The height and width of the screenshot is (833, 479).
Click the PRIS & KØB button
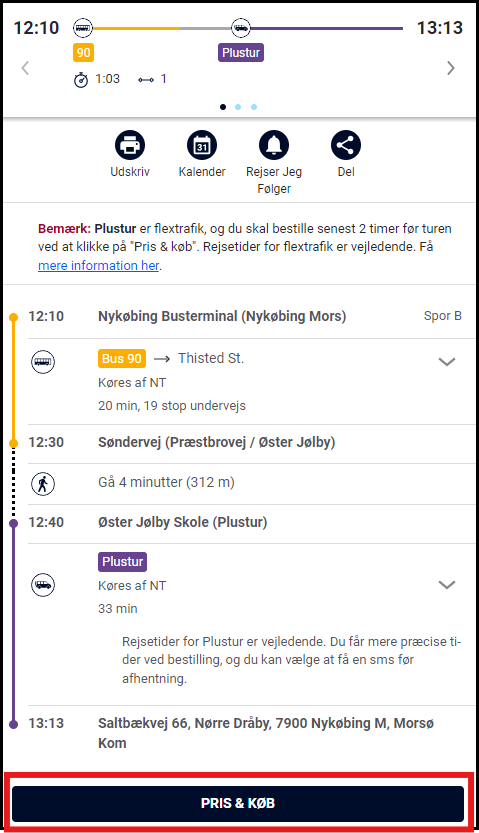238,803
